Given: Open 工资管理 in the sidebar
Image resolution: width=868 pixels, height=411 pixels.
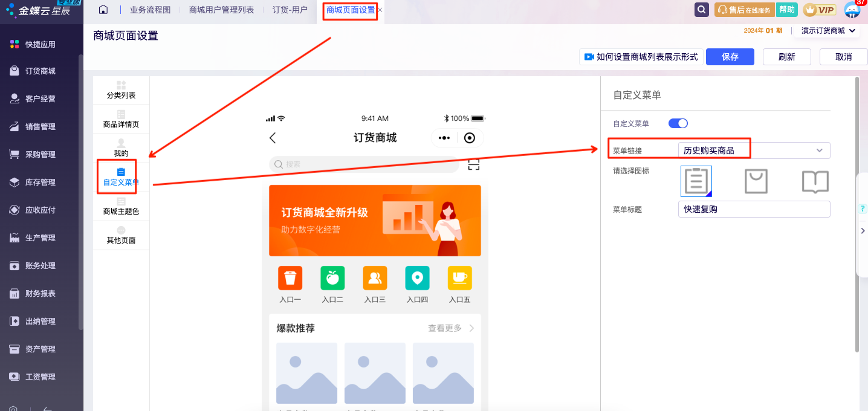Looking at the screenshot, I should (40, 377).
